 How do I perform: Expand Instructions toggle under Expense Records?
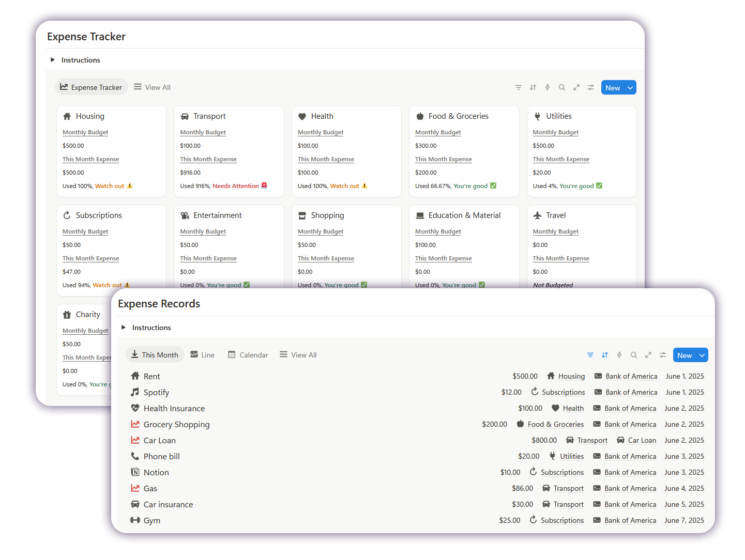coord(124,328)
